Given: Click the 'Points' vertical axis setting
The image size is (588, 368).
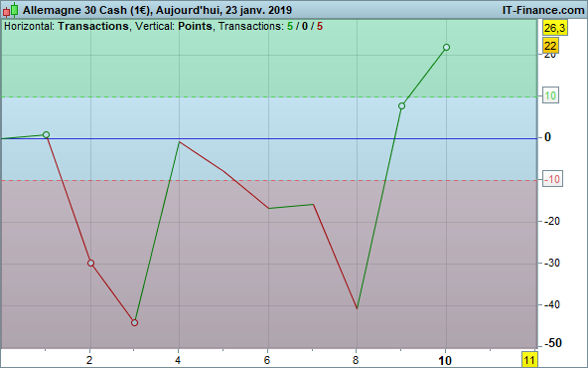Looking at the screenshot, I should [195, 26].
